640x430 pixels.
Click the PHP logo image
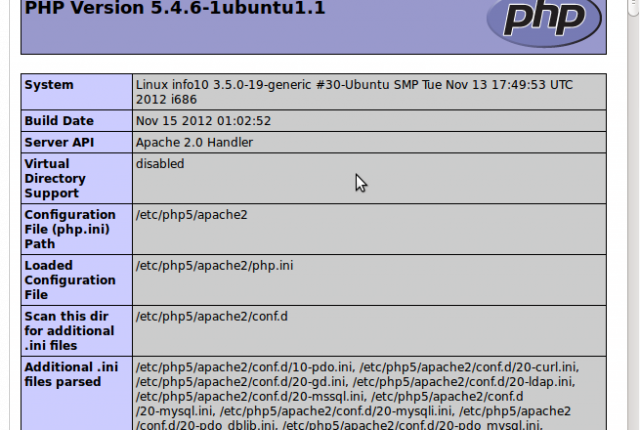[x=544, y=21]
